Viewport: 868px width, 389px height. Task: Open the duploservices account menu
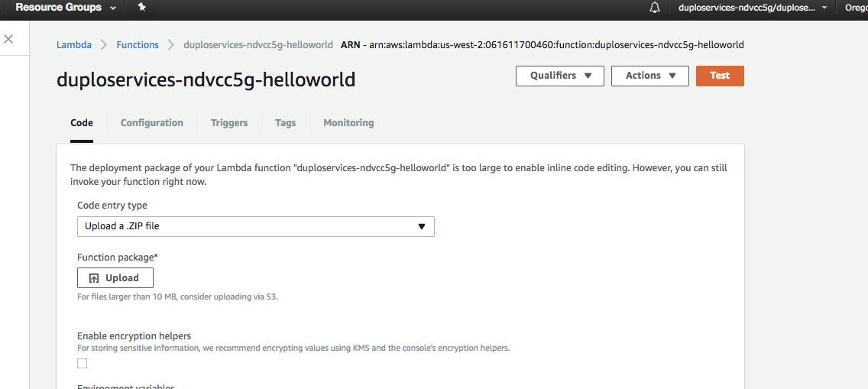752,8
